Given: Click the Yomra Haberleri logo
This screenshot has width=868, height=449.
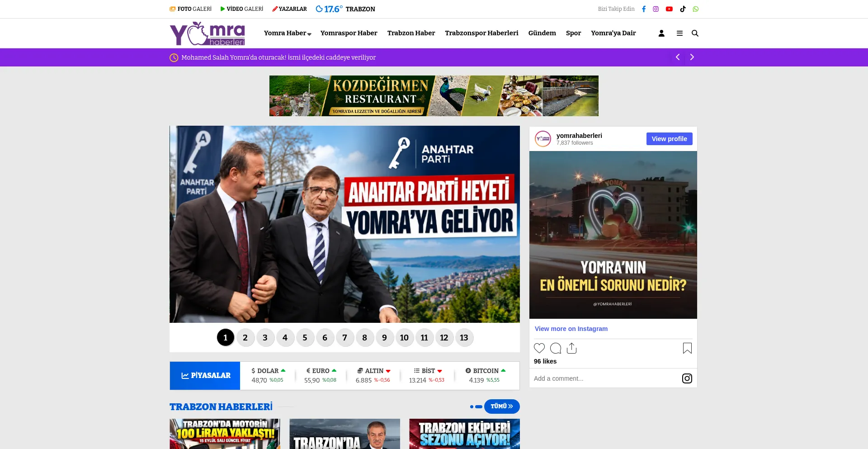Looking at the screenshot, I should 208,33.
